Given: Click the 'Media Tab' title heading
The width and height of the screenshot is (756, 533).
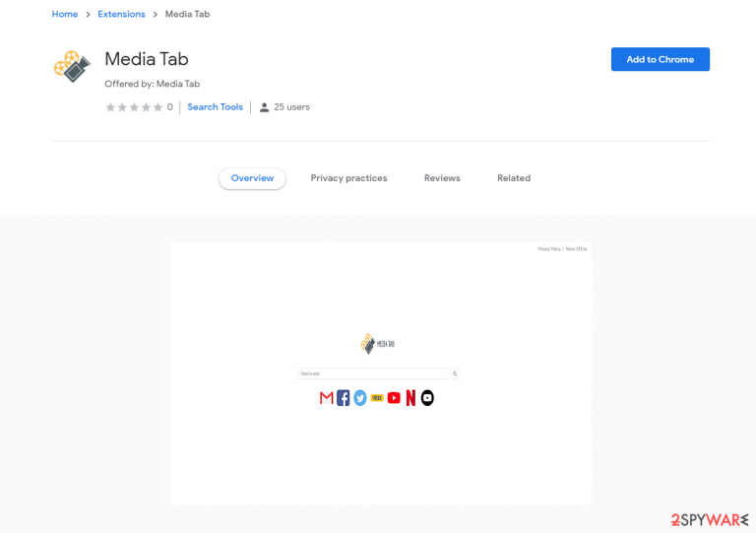Looking at the screenshot, I should click(147, 59).
